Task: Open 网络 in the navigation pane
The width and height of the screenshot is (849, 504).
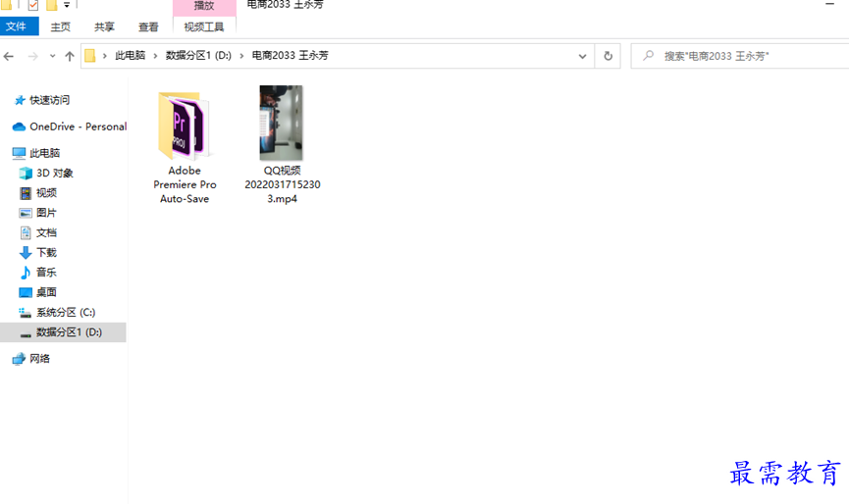Action: [39, 359]
